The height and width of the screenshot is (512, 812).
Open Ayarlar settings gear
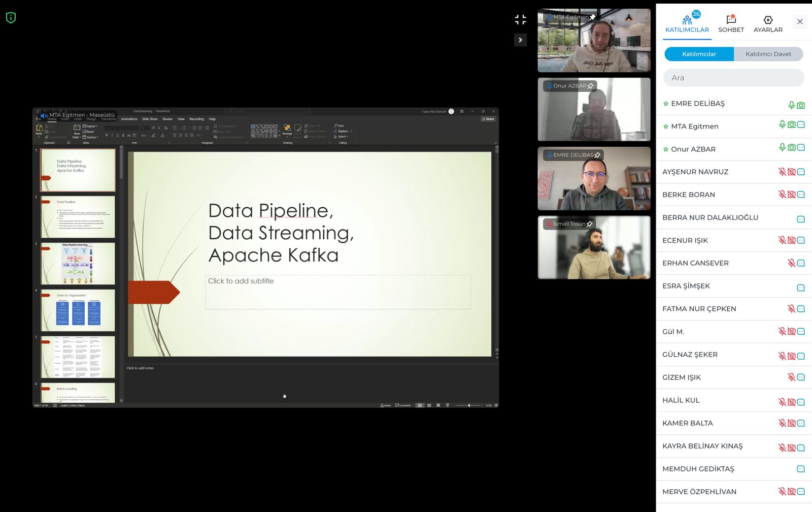(x=767, y=24)
